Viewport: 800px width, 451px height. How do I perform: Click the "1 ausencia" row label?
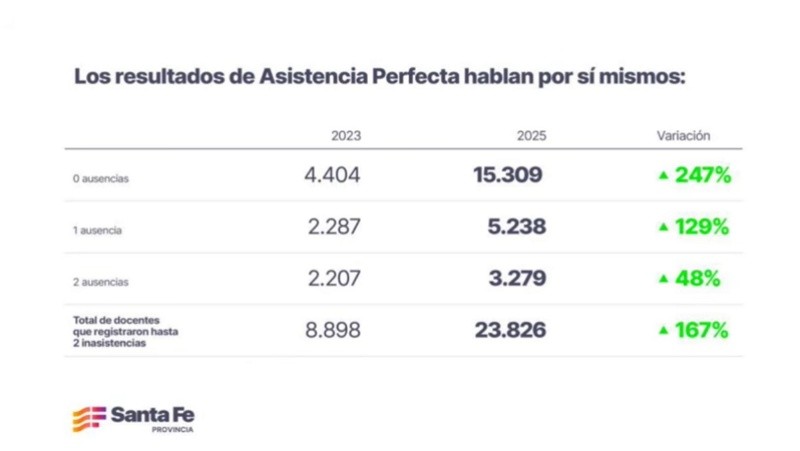[x=98, y=230]
